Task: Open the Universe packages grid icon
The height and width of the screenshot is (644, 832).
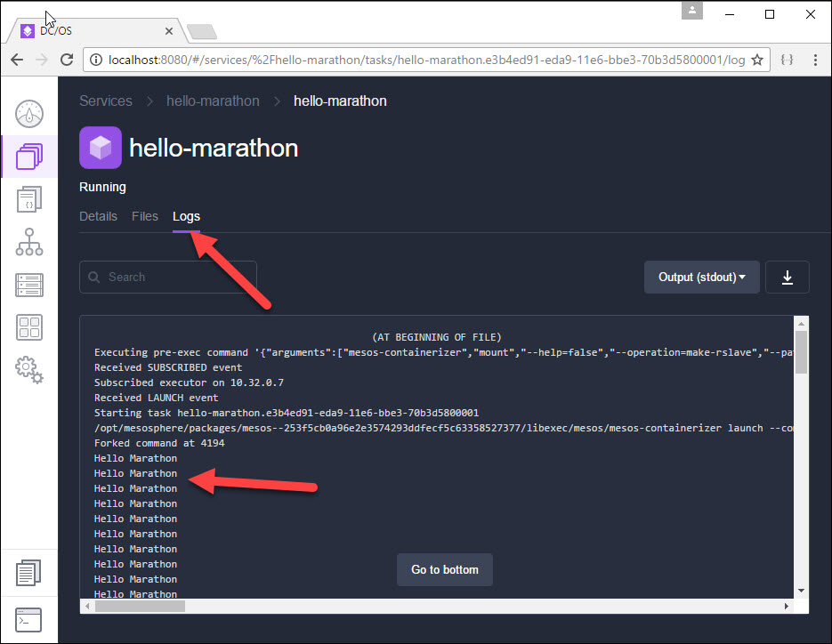Action: pyautogui.click(x=29, y=327)
